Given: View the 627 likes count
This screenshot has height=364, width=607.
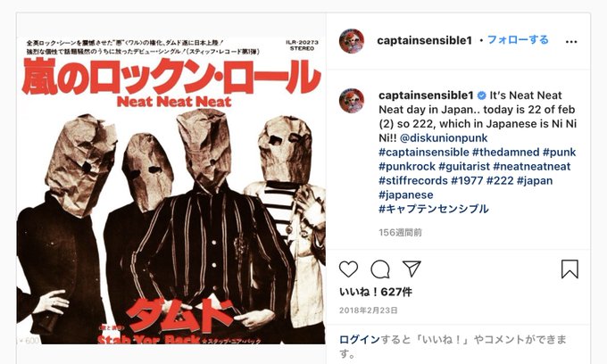Looking at the screenshot, I should (376, 292).
